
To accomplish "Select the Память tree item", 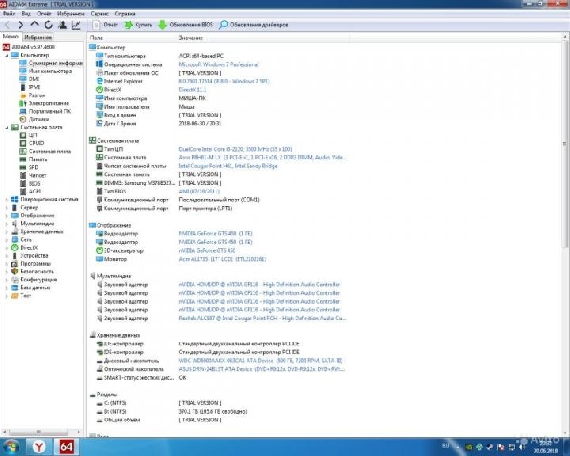I will pyautogui.click(x=33, y=159).
